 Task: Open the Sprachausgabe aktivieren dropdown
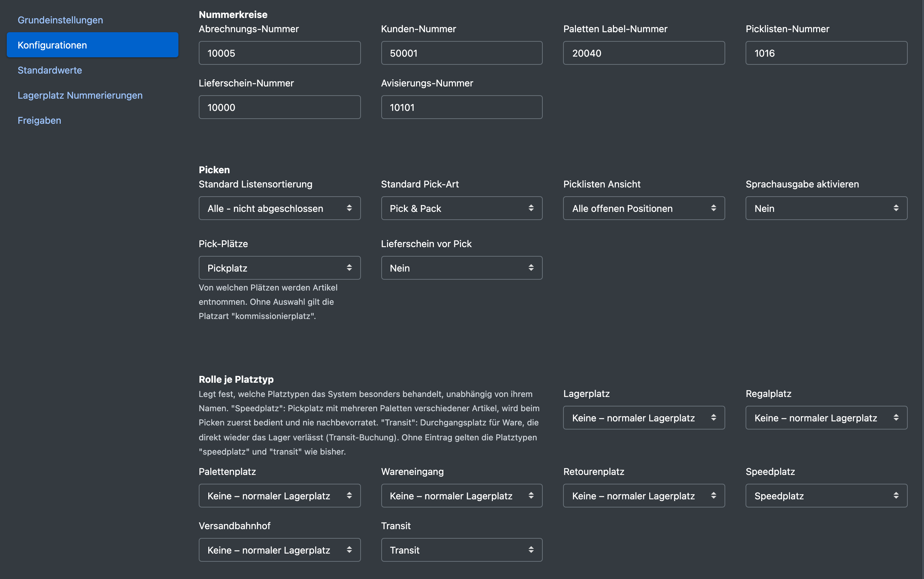(826, 208)
